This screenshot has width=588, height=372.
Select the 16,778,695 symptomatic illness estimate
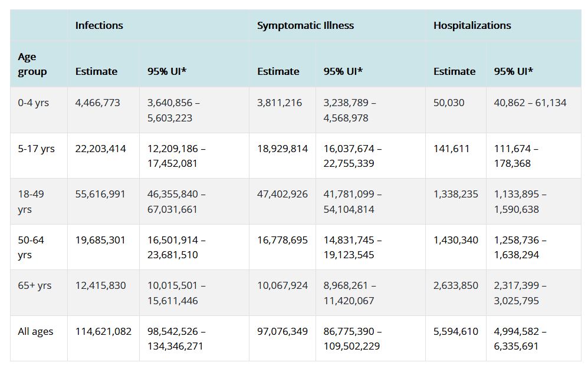click(282, 240)
